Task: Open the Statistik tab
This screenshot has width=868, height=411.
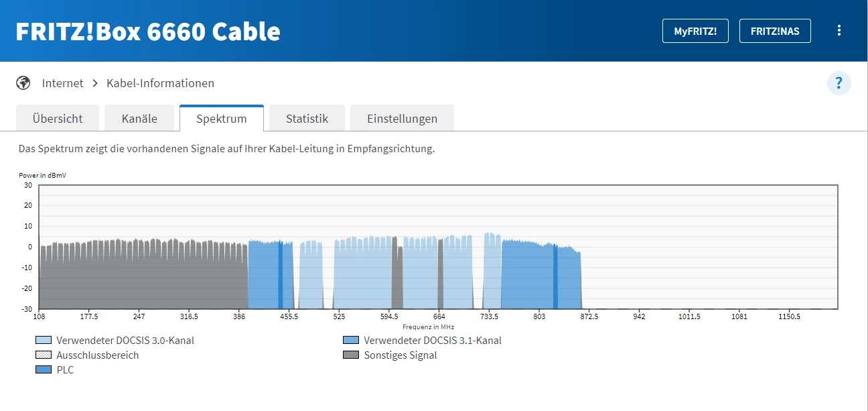Action: (x=307, y=119)
